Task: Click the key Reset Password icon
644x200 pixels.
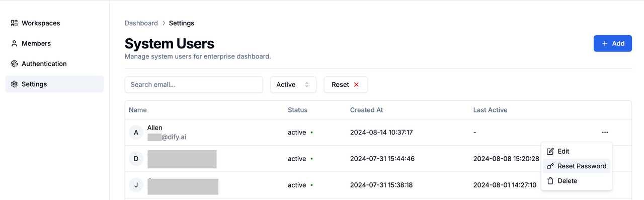Action: (x=550, y=166)
